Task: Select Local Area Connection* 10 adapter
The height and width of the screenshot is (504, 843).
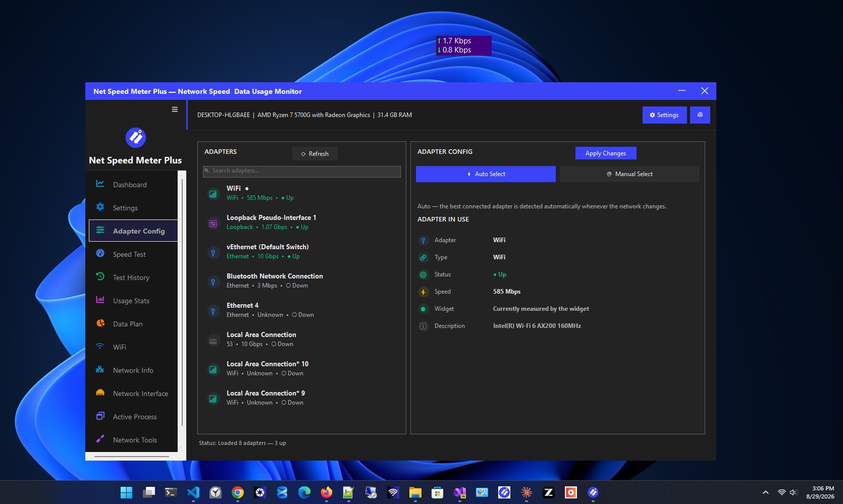Action: [302, 368]
